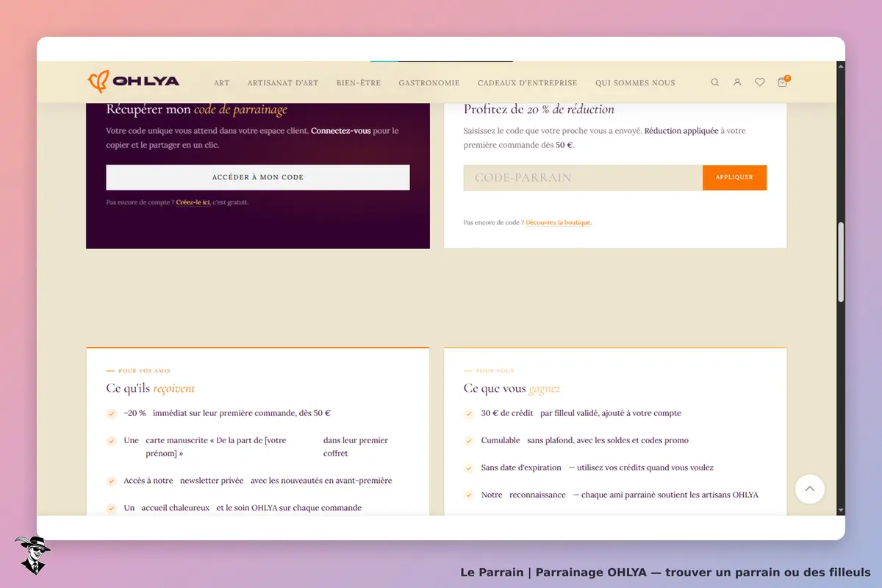Click heading Récupérer mon code de parrainage
882x588 pixels.
tap(196, 110)
